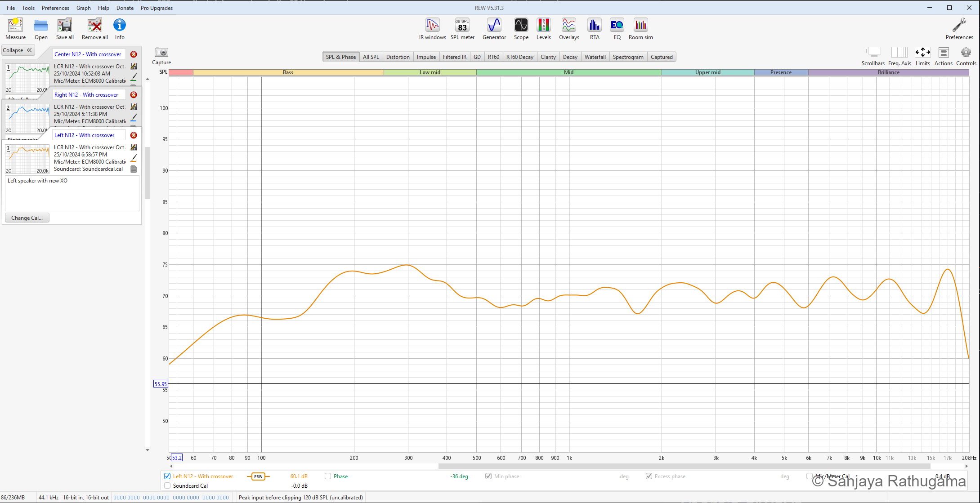Open the Tools menu
This screenshot has width=980, height=503.
coord(28,8)
